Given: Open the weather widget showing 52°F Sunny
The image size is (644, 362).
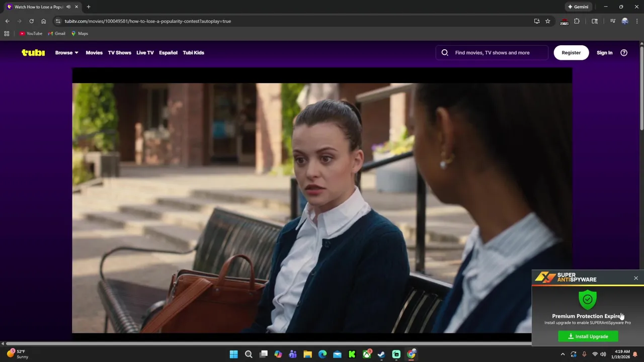Looking at the screenshot, I should [18, 354].
